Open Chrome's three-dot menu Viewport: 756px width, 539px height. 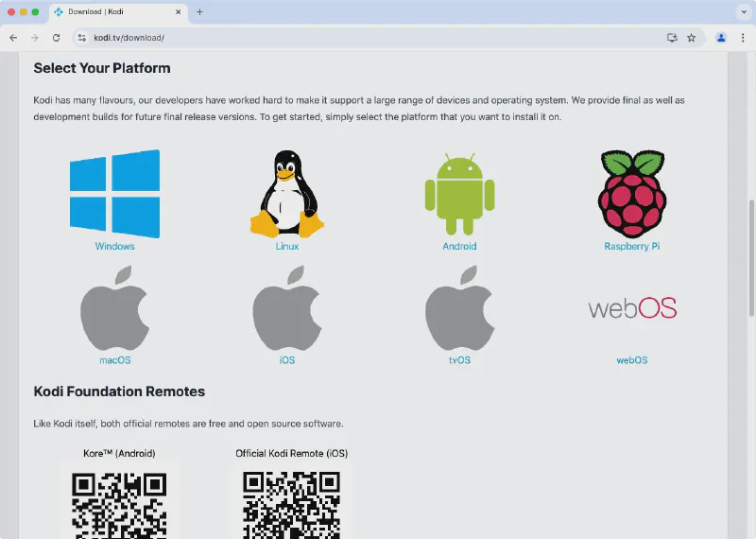[x=742, y=38]
